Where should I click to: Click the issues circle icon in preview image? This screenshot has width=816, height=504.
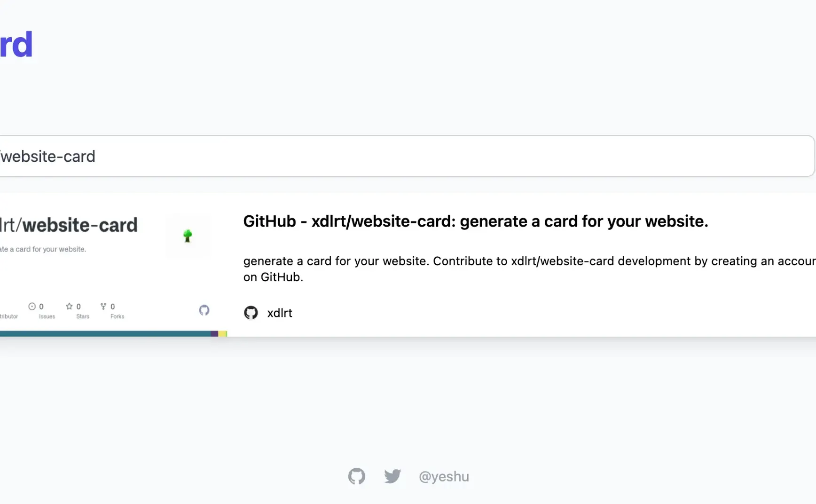32,307
